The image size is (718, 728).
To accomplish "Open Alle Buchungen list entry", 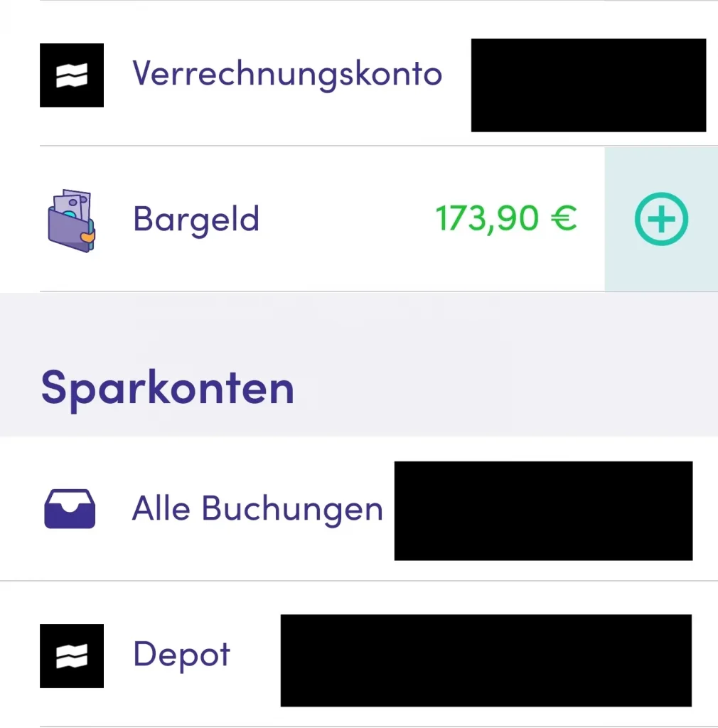I will pyautogui.click(x=257, y=509).
